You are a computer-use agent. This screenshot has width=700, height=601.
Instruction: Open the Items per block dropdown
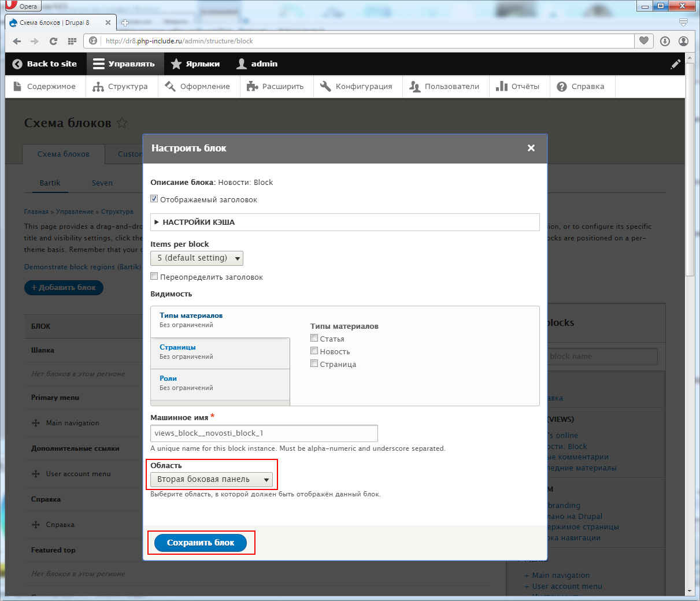[197, 258]
